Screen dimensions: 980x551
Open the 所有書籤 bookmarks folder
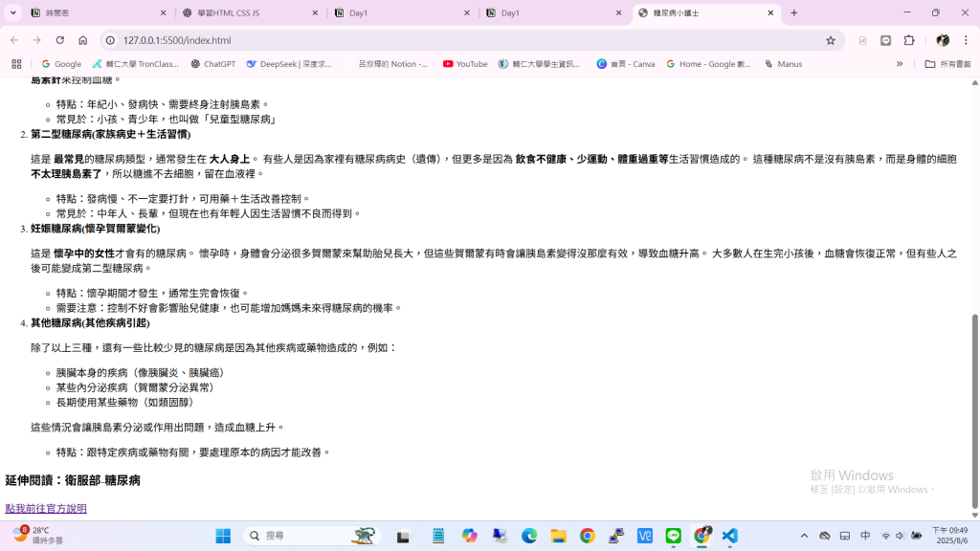pyautogui.click(x=947, y=64)
